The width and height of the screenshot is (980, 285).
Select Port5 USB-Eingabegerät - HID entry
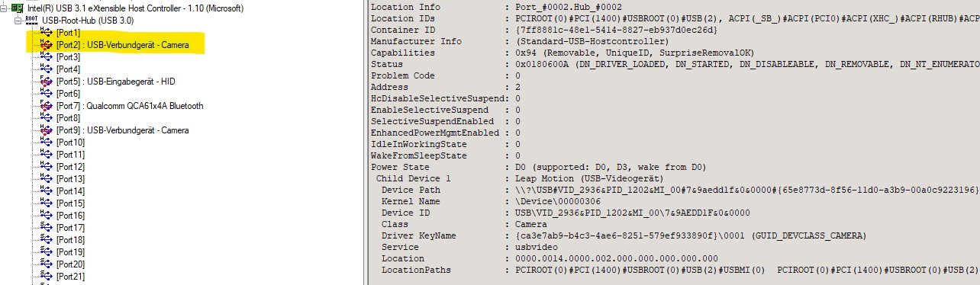pyautogui.click(x=116, y=82)
